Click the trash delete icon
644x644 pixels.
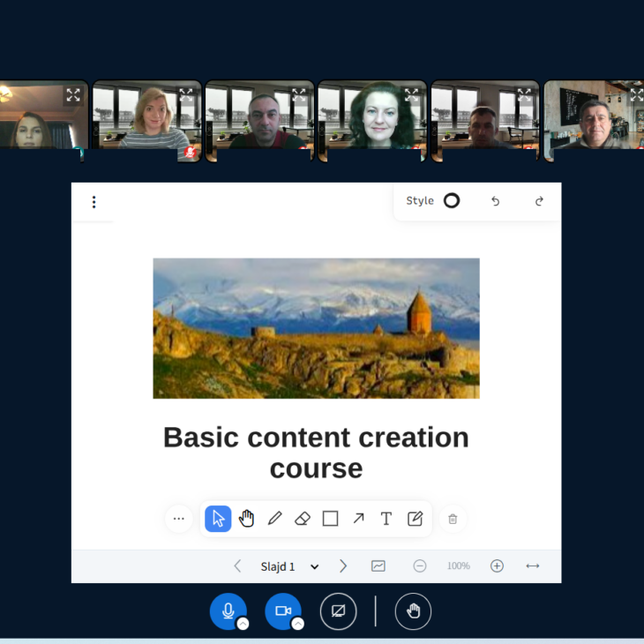click(x=453, y=519)
